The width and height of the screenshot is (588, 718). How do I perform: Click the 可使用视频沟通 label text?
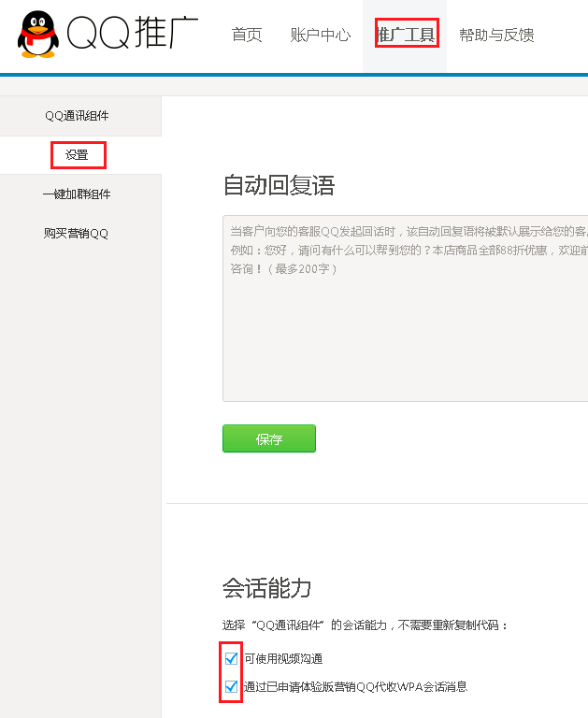[x=283, y=659]
